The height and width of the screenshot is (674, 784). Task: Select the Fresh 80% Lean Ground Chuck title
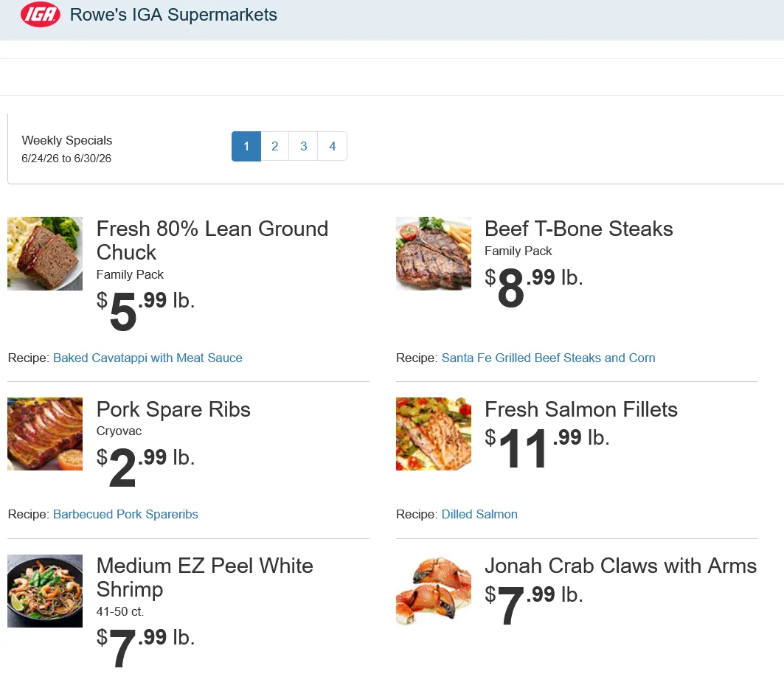pyautogui.click(x=212, y=240)
